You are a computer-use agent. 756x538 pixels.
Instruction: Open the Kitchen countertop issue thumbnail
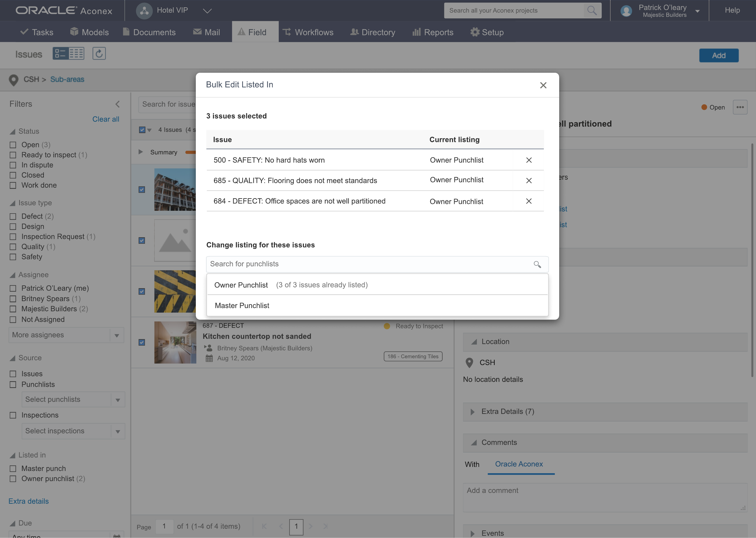[175, 343]
